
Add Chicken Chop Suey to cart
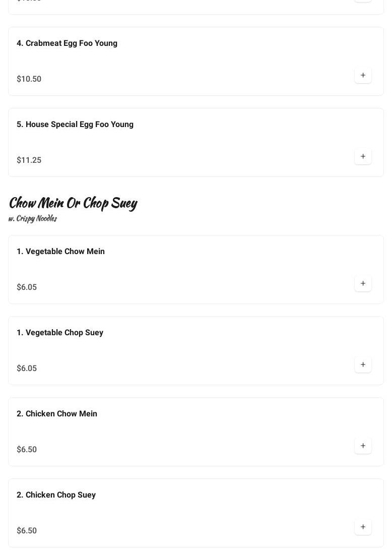[363, 527]
